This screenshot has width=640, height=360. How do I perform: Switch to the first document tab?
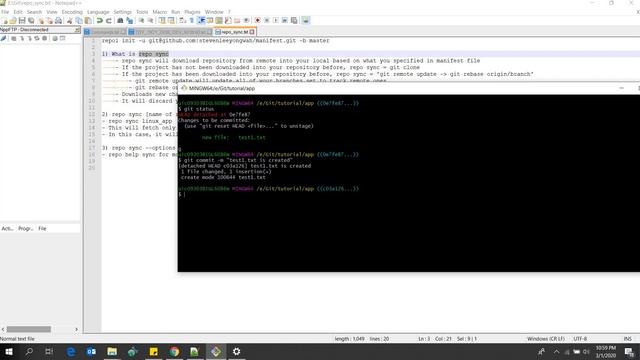pyautogui.click(x=105, y=32)
